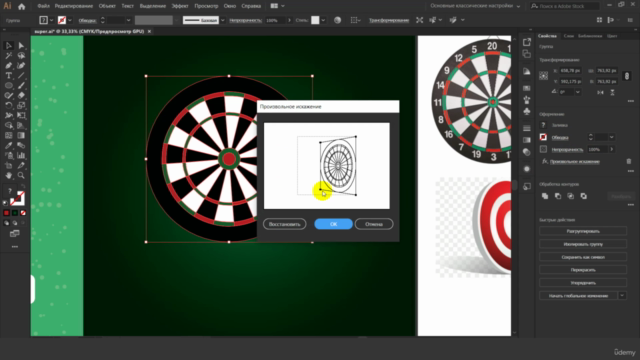
Task: Select the Gradient tool
Action: coord(21,136)
